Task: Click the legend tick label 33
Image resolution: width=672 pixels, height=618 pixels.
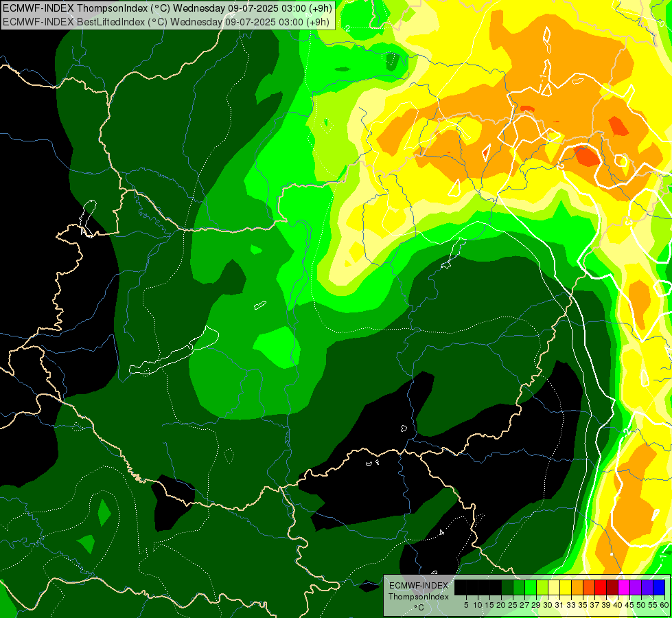Action: [571, 605]
